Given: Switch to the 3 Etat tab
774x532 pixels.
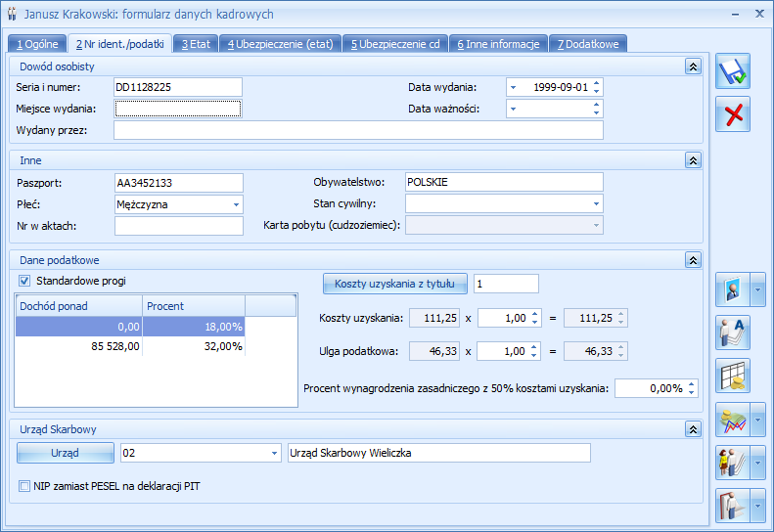Looking at the screenshot, I should point(196,44).
